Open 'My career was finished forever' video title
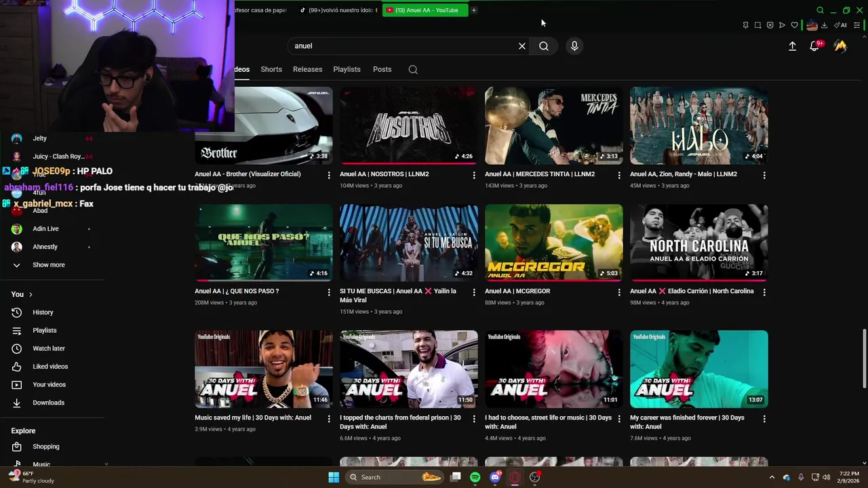Viewport: 868px width, 488px height. point(687,422)
